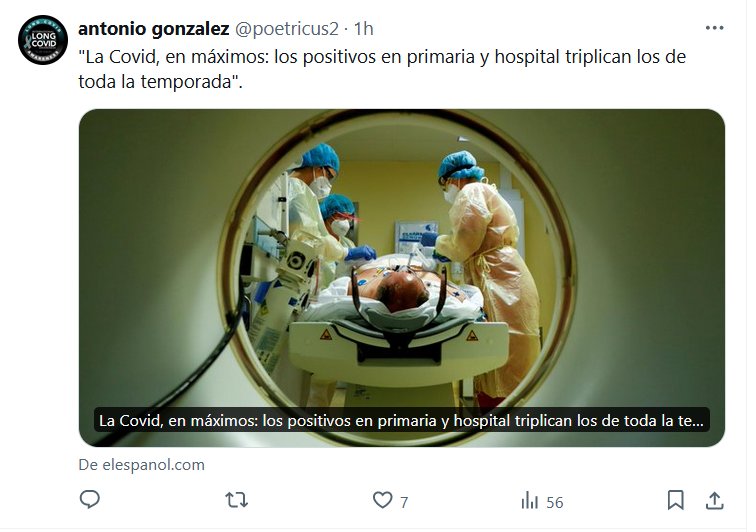Click the patient's head in the photo
The height and width of the screenshot is (532, 756).
pos(402,289)
